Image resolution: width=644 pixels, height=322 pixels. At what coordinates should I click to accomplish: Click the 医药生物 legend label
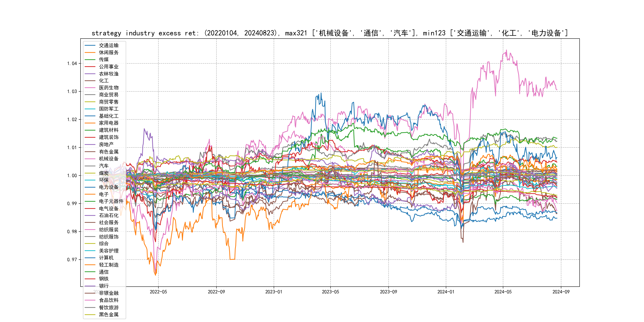click(109, 88)
